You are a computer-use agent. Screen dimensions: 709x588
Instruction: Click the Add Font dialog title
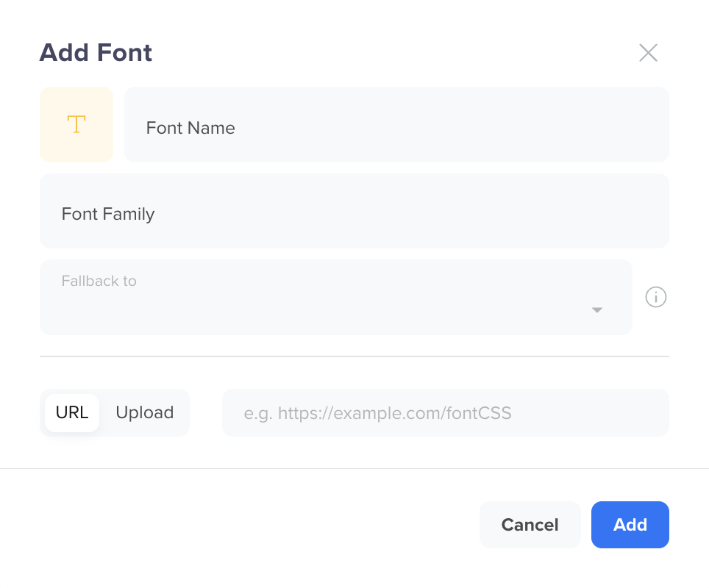(x=96, y=52)
